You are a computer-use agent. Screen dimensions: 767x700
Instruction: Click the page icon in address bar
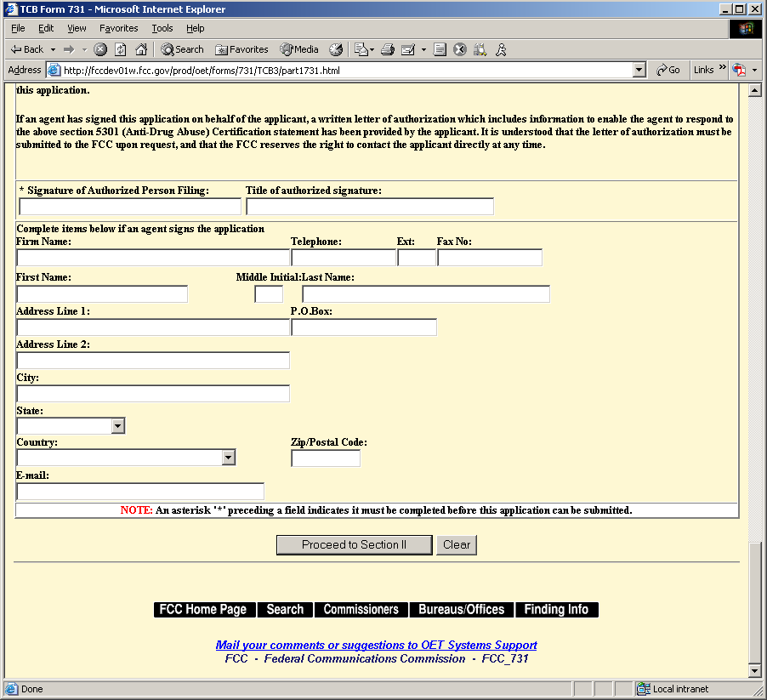click(54, 71)
